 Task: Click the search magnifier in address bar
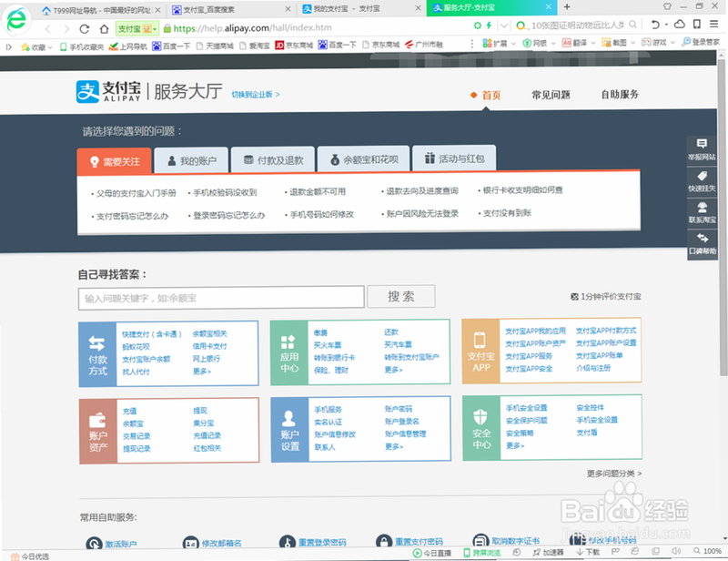coord(632,25)
